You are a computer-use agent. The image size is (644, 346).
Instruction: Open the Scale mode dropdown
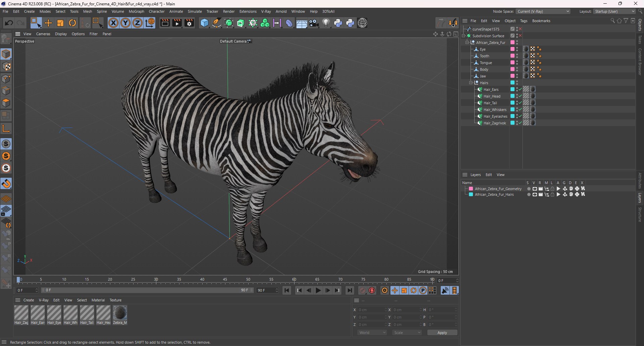tap(407, 333)
